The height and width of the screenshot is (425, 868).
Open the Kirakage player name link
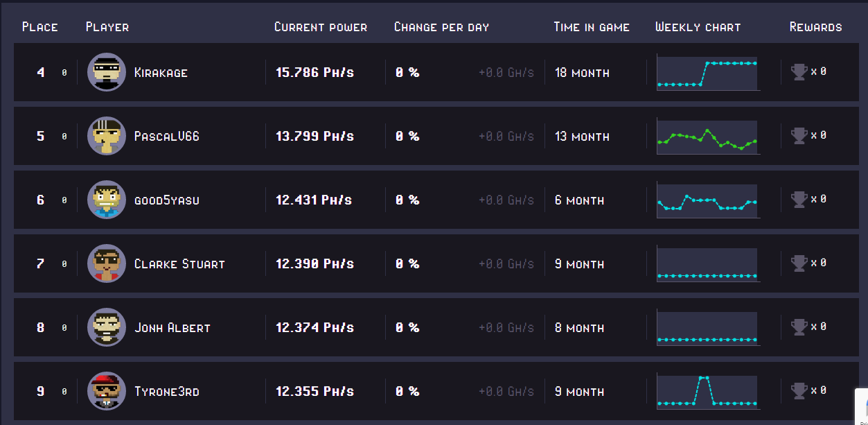click(161, 73)
